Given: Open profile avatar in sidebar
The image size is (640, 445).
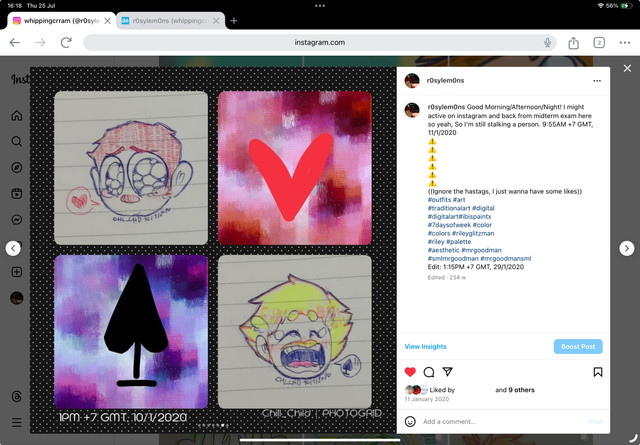Looking at the screenshot, I should 17,298.
